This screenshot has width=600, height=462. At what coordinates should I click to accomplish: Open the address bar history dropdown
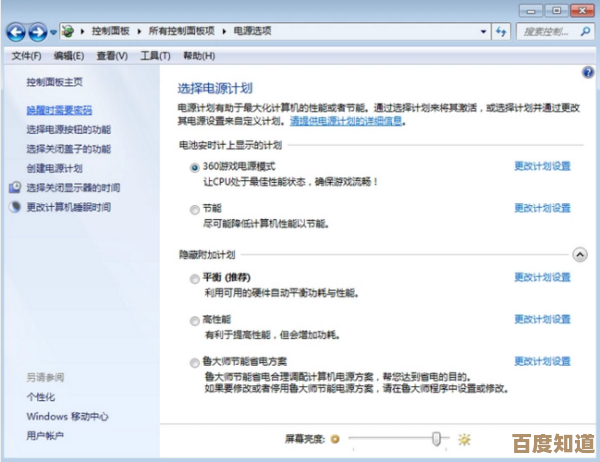pyautogui.click(x=484, y=31)
